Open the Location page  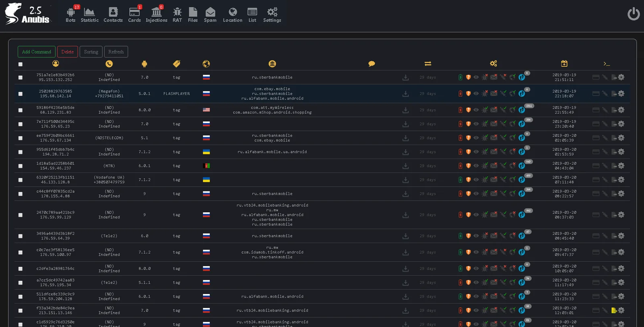(x=233, y=15)
